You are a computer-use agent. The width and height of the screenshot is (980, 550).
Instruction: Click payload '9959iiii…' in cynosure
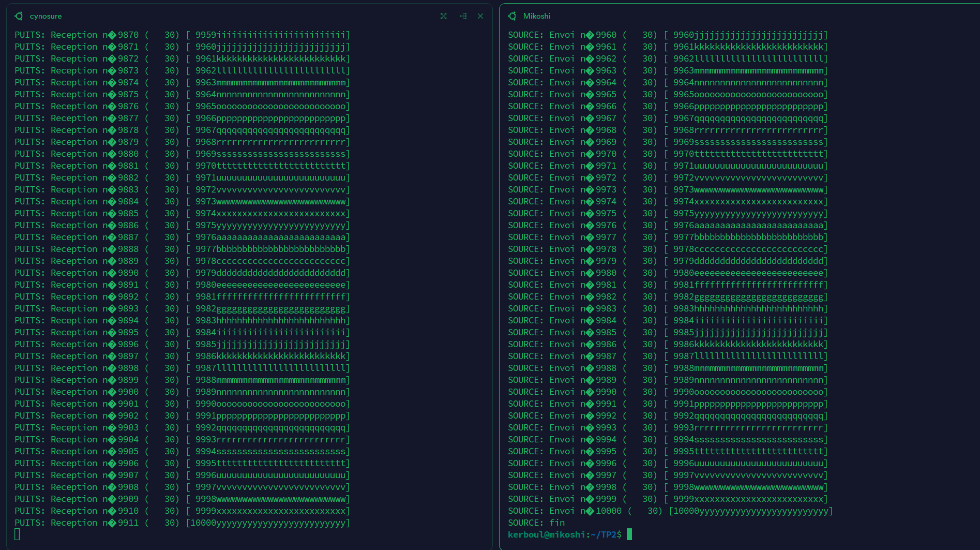click(270, 35)
